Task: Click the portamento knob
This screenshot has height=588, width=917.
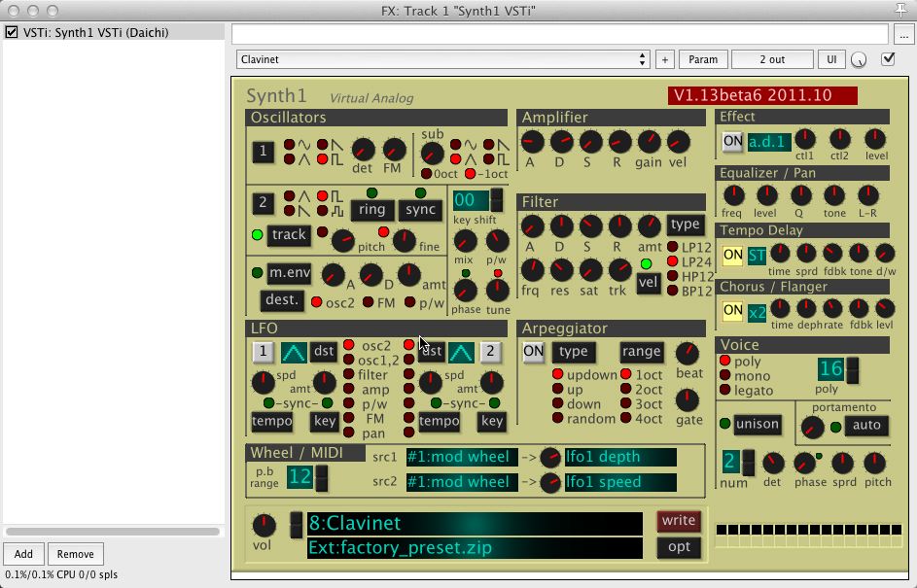Action: tap(812, 428)
